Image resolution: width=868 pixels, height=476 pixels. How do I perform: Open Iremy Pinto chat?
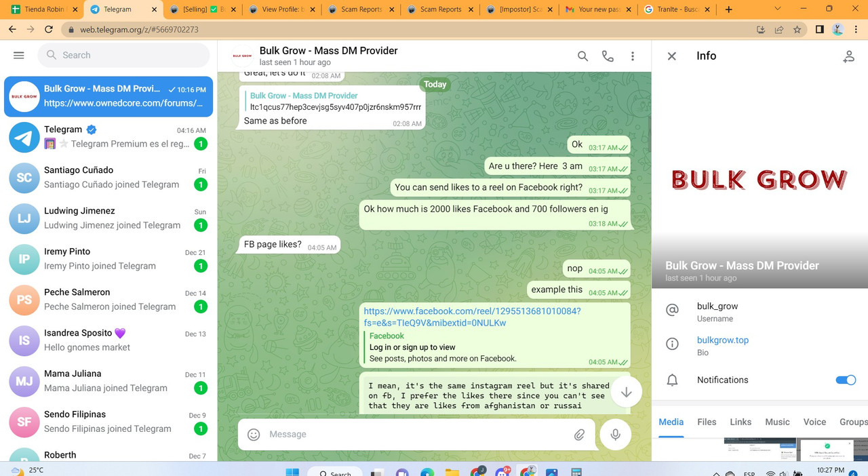pos(108,259)
